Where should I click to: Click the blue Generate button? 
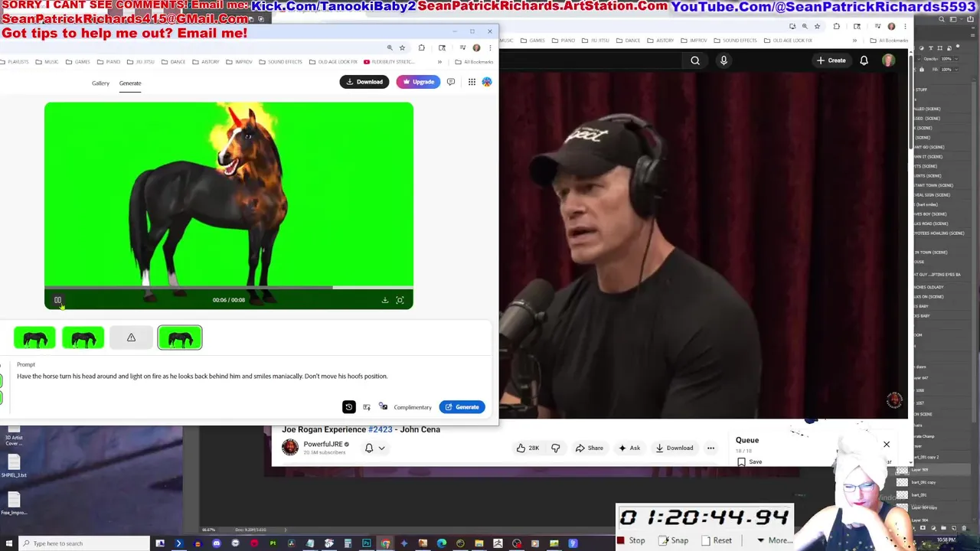[462, 407]
